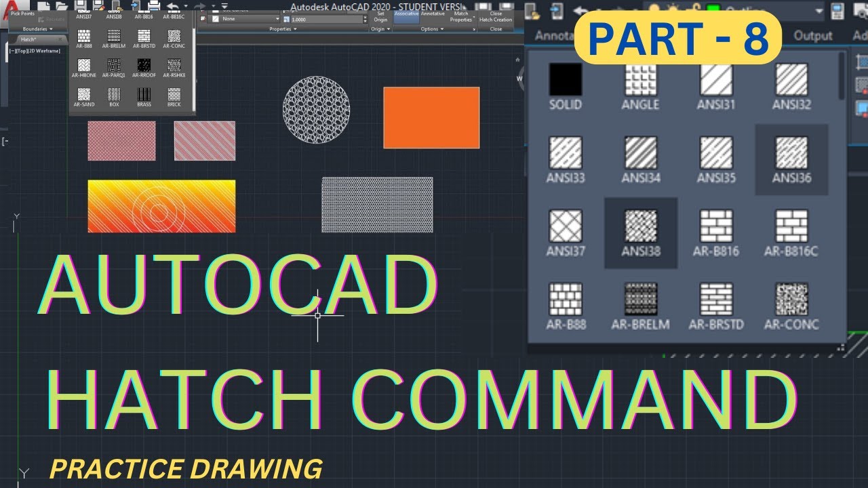868x488 pixels.
Task: Expand the Properties panel
Action: tap(283, 29)
